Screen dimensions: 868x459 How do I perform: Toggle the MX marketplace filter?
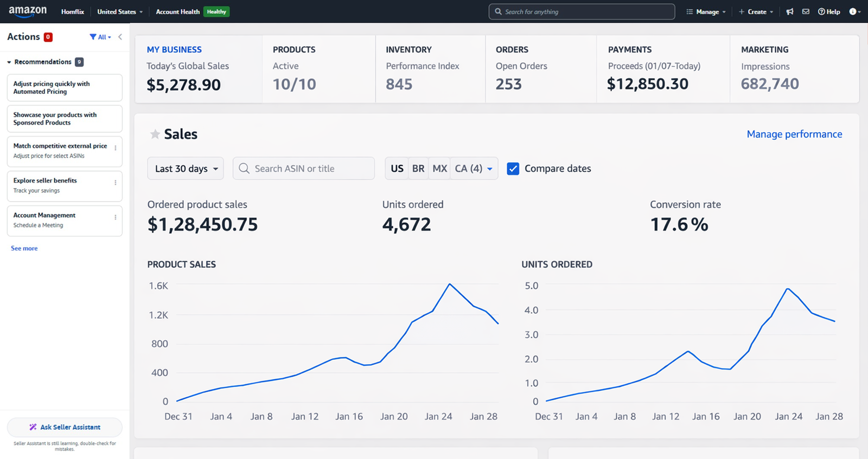[x=439, y=169]
